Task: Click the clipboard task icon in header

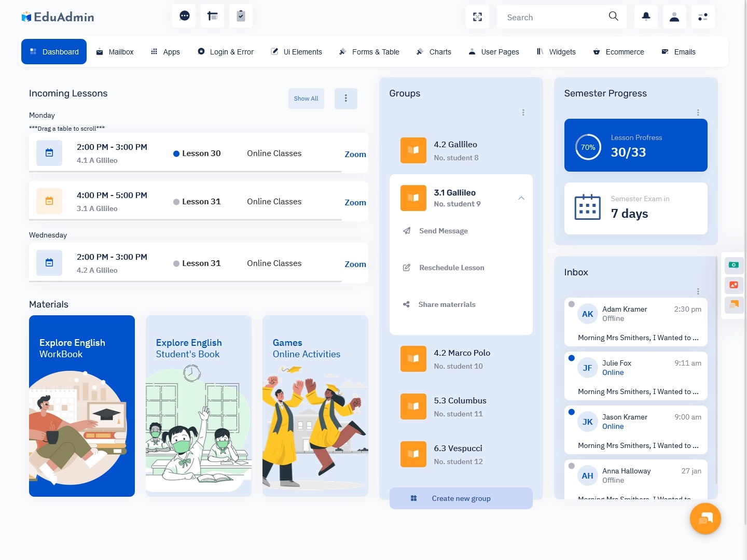Action: [241, 16]
